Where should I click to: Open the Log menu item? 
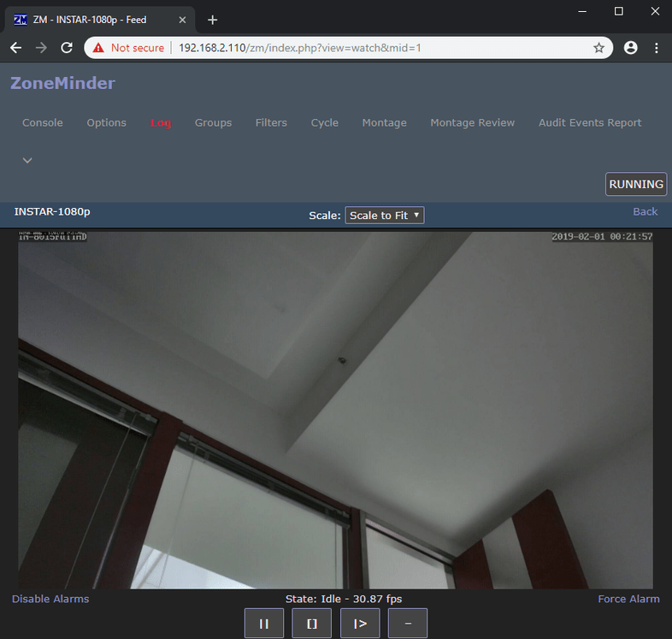pyautogui.click(x=161, y=122)
